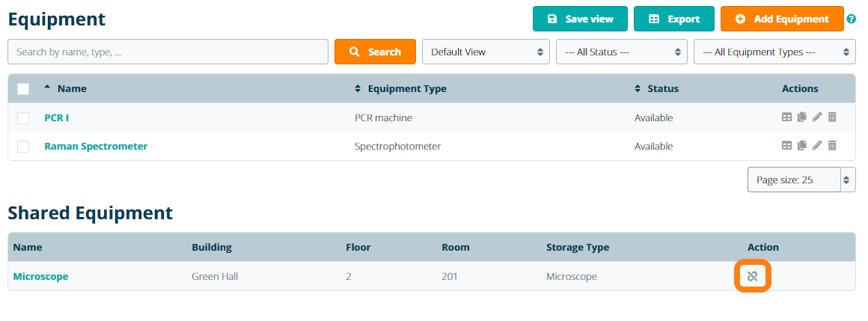868x321 pixels.
Task: Click the unlink icon for shared Microscope
Action: (x=753, y=277)
